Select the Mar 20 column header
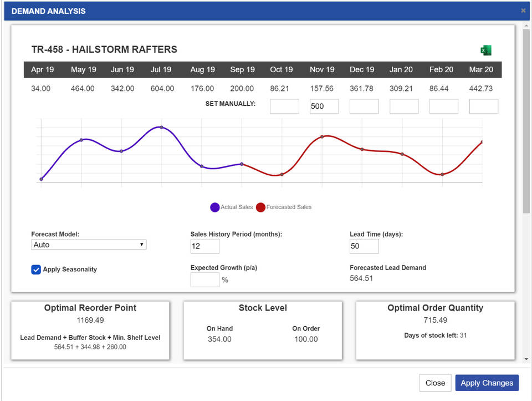The image size is (532, 401). click(x=481, y=69)
